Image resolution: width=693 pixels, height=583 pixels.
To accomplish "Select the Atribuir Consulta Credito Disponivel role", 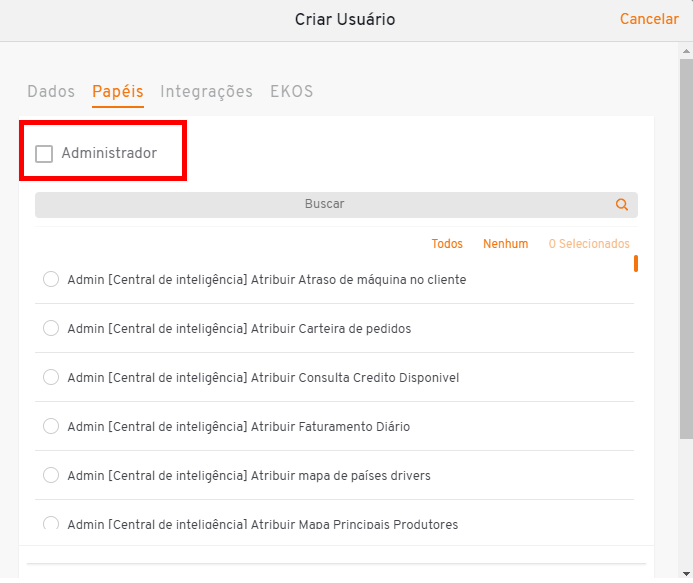I will tap(51, 377).
